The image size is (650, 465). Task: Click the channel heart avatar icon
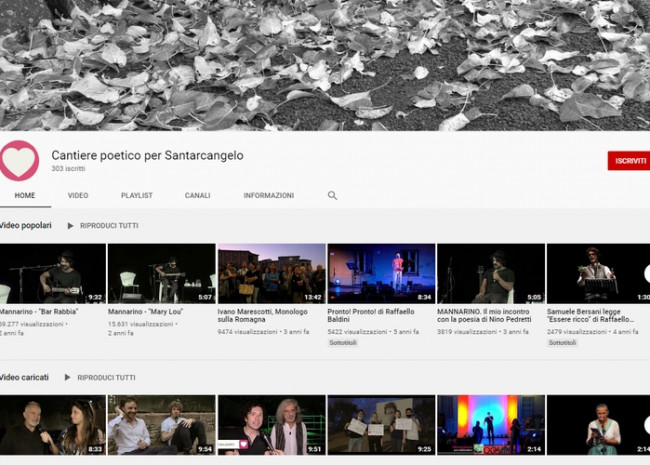(19, 160)
